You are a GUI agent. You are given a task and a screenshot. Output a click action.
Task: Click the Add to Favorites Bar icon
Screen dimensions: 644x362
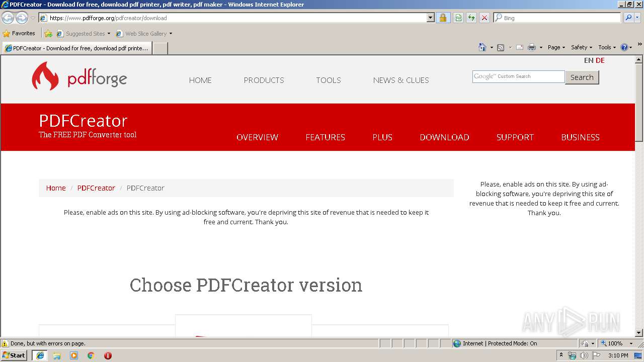48,34
